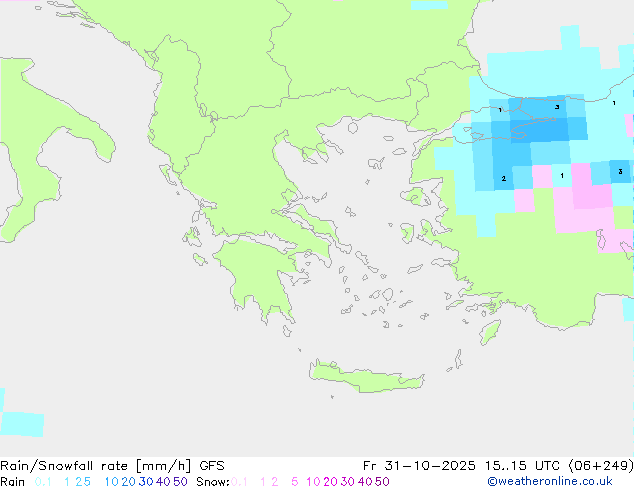The width and height of the screenshot is (634, 490).
Task: Select the Snow legend value 5
Action: (295, 482)
